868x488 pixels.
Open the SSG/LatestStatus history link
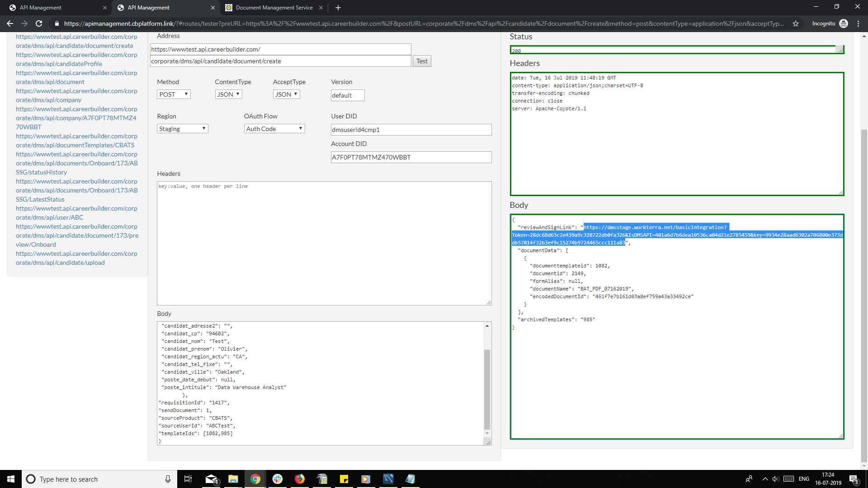pos(76,190)
